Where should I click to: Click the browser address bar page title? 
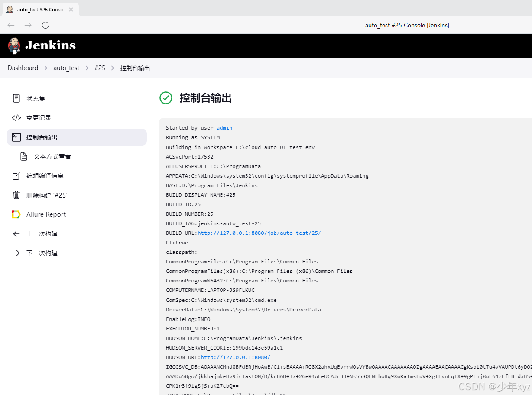click(407, 25)
